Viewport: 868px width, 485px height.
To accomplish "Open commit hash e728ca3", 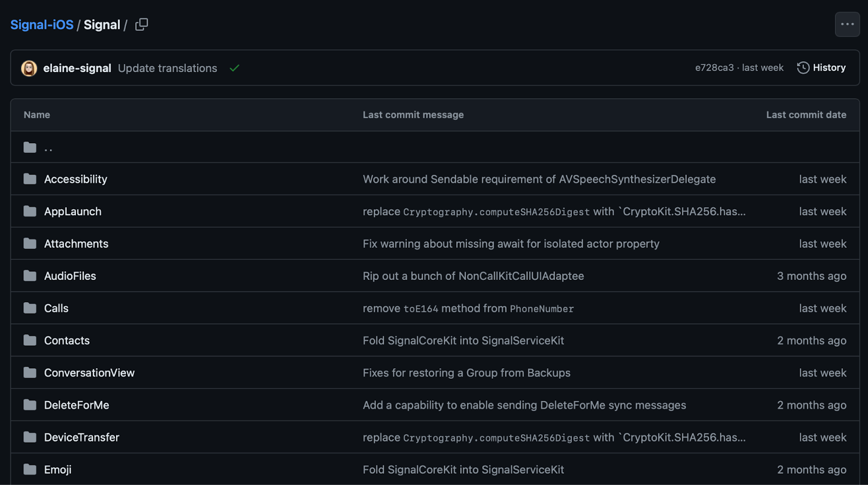I will [714, 68].
